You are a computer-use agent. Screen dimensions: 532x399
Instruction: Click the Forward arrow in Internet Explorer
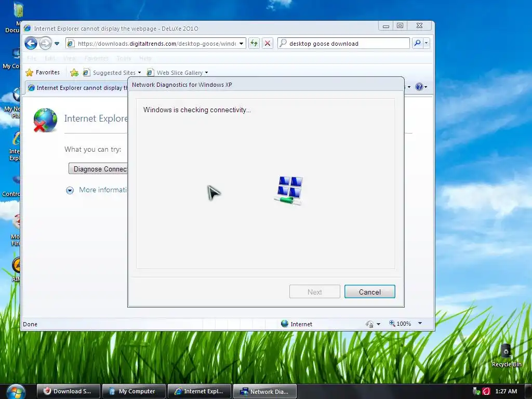(x=45, y=44)
